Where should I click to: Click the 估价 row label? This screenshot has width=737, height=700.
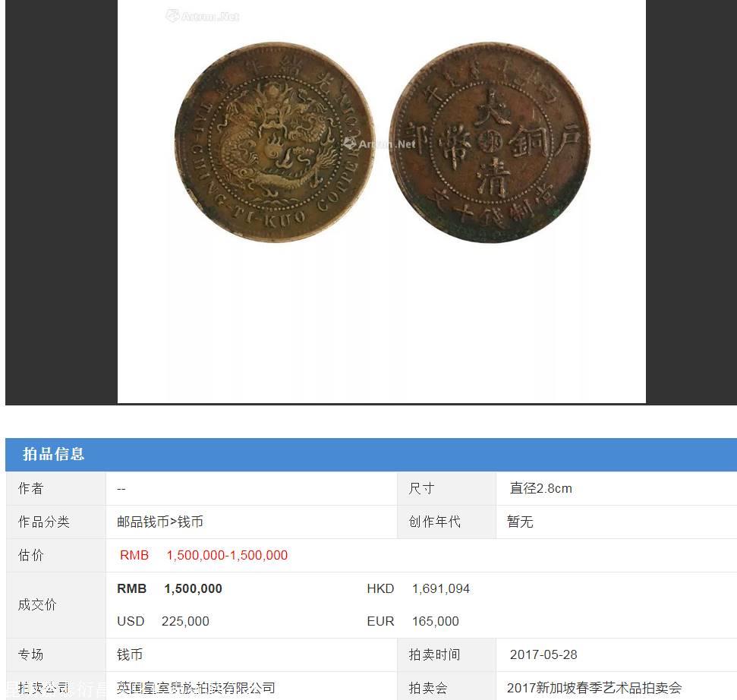(x=30, y=555)
